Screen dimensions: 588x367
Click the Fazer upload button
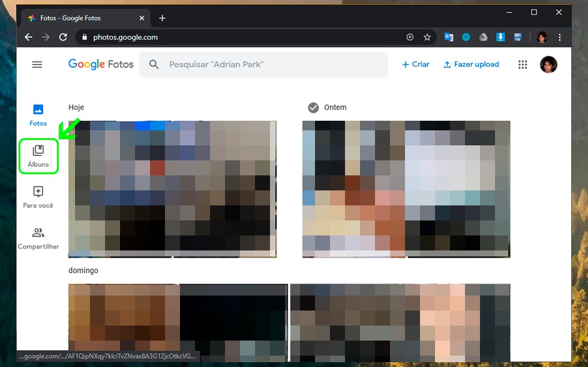[x=472, y=64]
